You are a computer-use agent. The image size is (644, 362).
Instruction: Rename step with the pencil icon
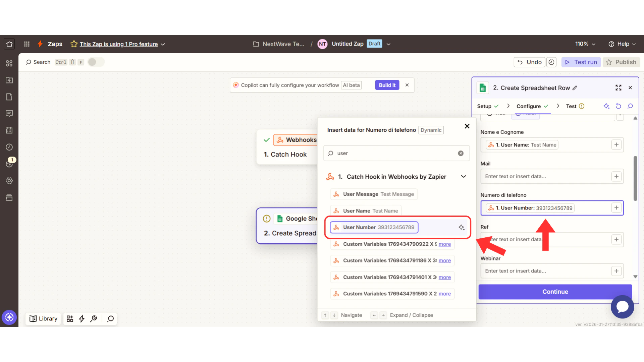(x=575, y=88)
